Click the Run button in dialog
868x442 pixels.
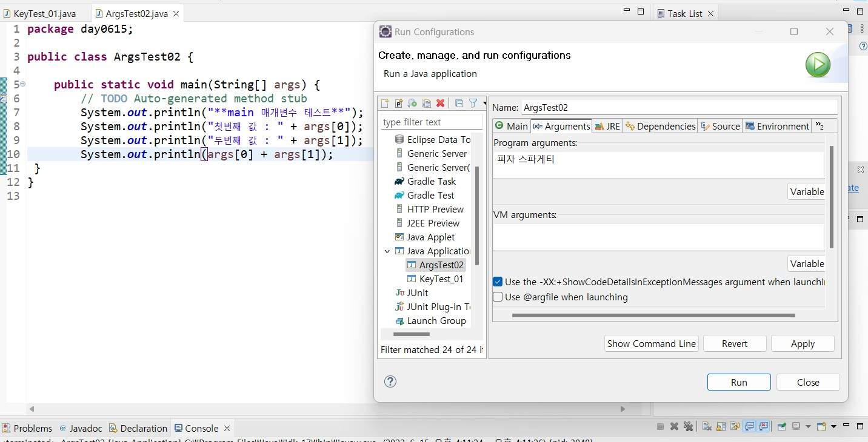(x=739, y=382)
